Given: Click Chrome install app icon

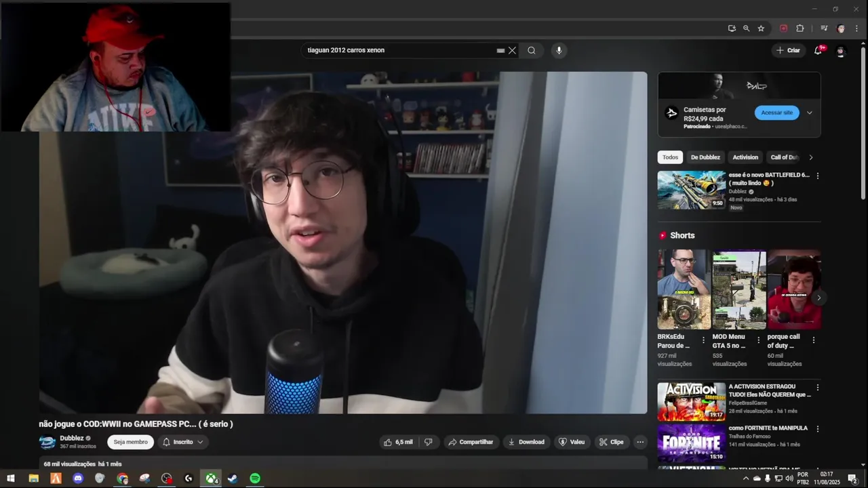Looking at the screenshot, I should click(732, 28).
